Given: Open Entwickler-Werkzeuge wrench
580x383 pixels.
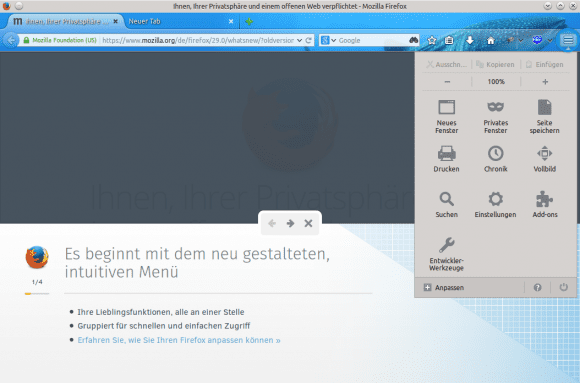Looking at the screenshot, I should [x=446, y=254].
